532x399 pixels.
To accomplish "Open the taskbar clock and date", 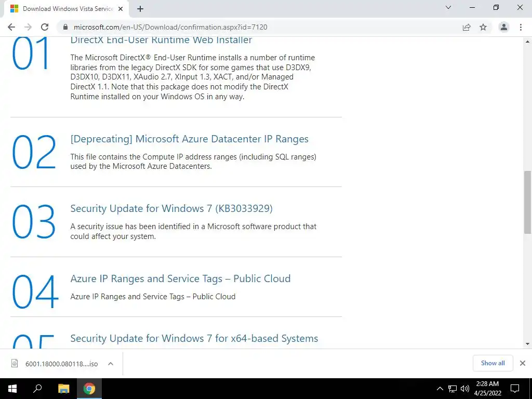I will [487, 389].
